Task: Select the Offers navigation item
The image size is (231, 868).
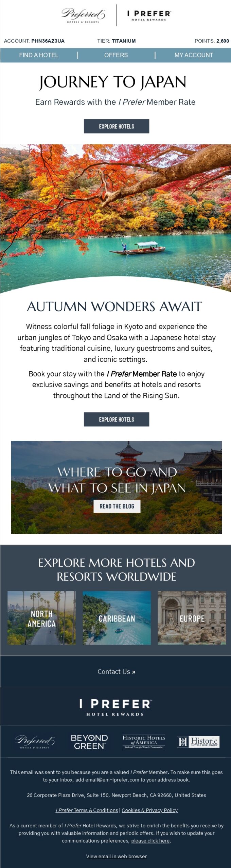Action: click(116, 55)
